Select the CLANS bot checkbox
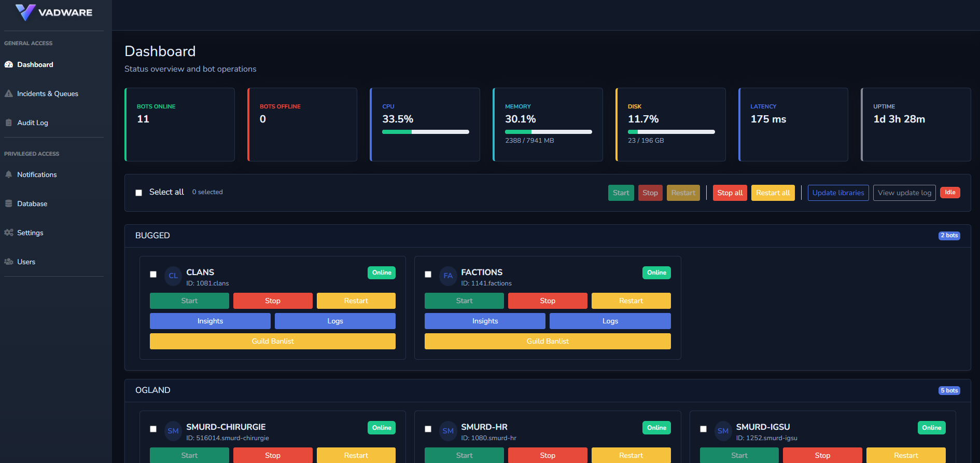980x463 pixels. pos(153,274)
